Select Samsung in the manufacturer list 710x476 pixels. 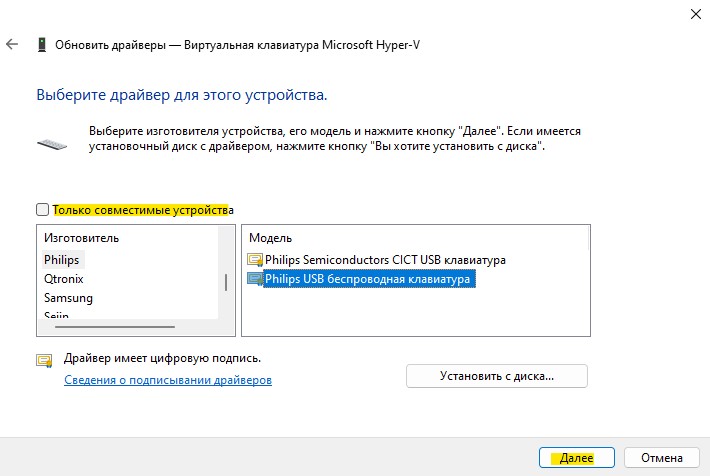[68, 298]
